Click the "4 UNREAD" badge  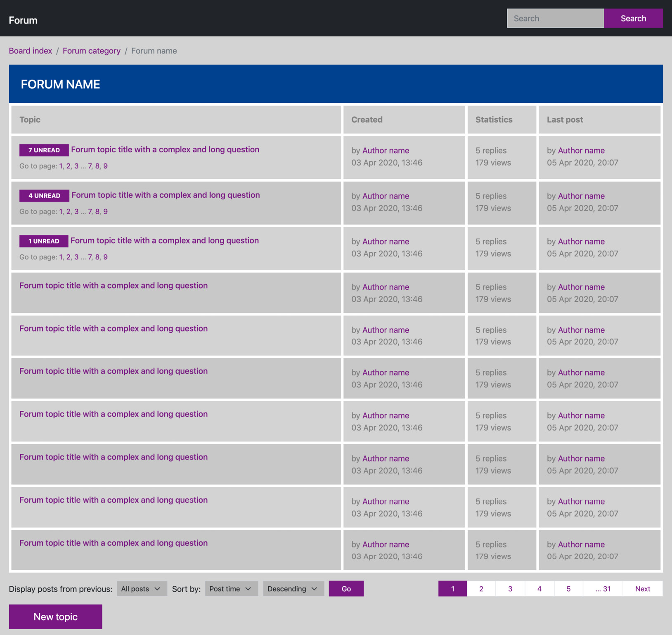(43, 195)
